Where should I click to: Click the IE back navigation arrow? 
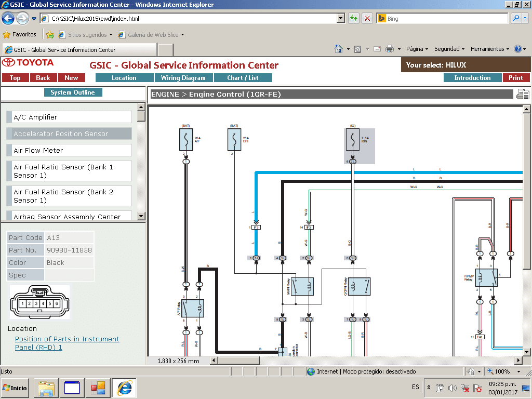[x=8, y=19]
